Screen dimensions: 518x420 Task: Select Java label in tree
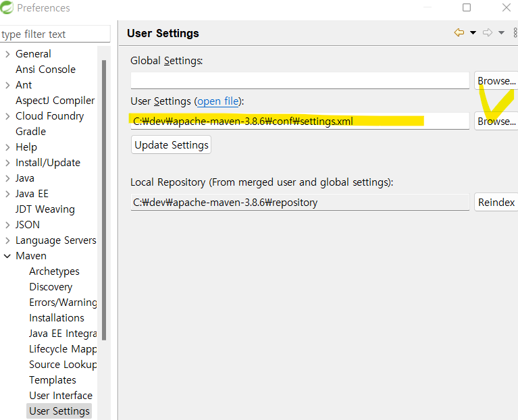tap(25, 178)
